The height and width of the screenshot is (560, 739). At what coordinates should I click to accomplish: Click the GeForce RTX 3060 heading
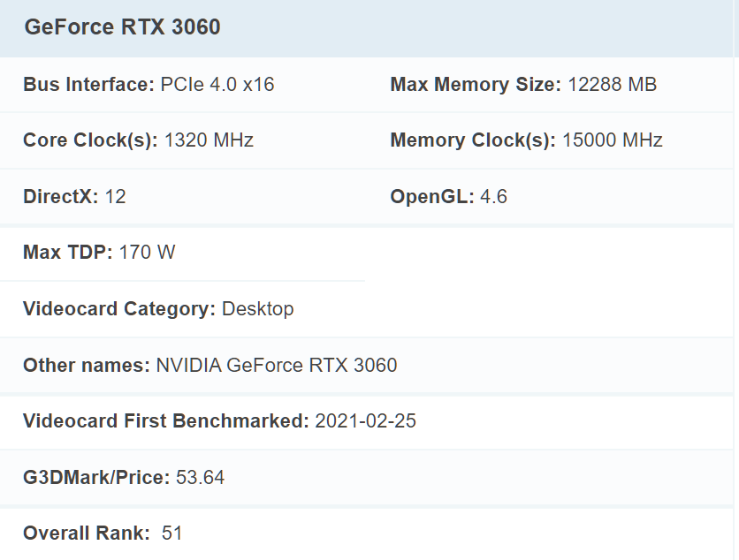[123, 26]
